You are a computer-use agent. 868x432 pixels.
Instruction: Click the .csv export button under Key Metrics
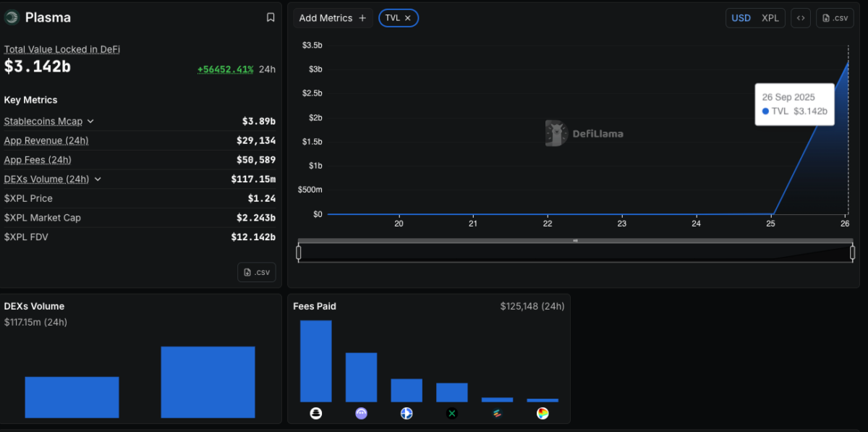(x=257, y=272)
